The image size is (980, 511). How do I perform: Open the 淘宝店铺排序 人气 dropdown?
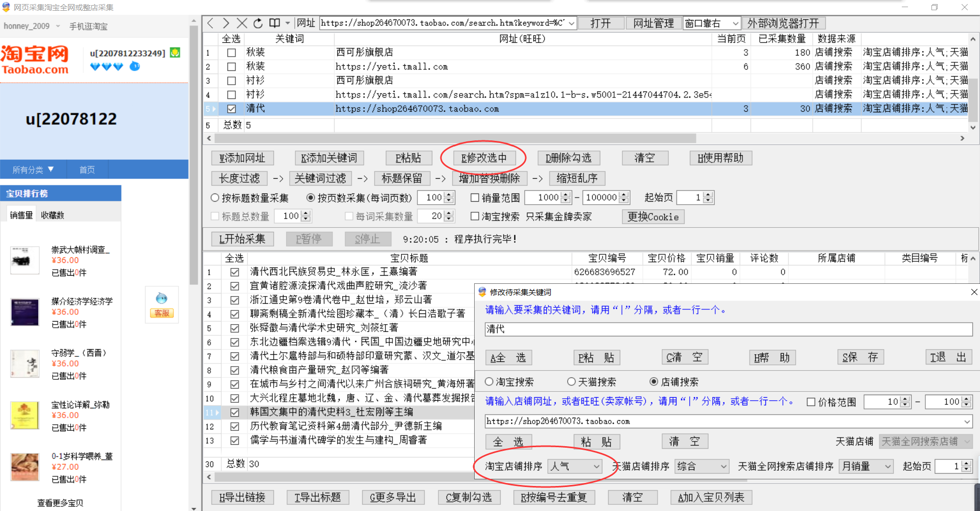coord(575,466)
